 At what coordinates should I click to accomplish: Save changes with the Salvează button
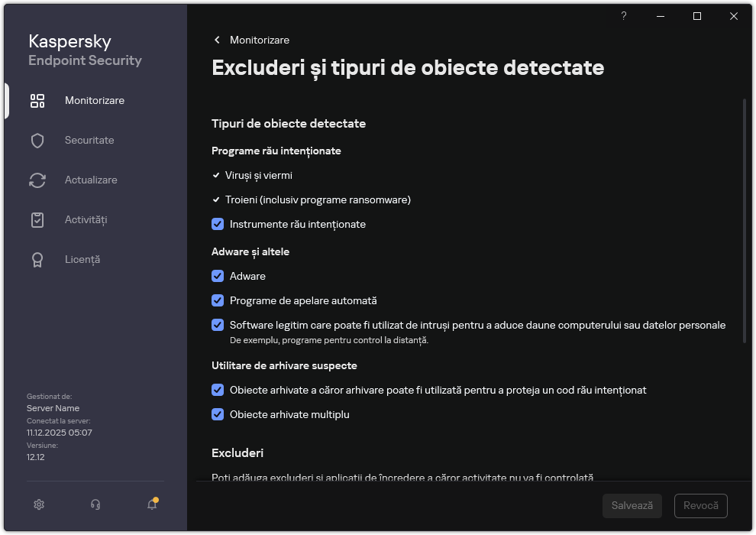pos(632,505)
